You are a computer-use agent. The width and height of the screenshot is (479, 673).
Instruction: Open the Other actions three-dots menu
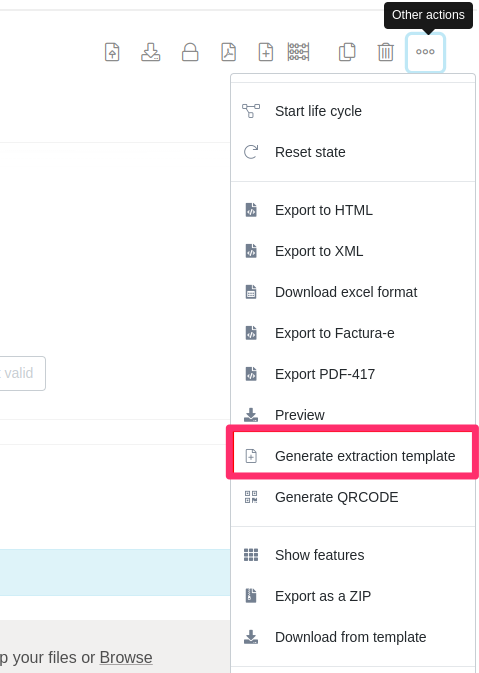pos(425,52)
